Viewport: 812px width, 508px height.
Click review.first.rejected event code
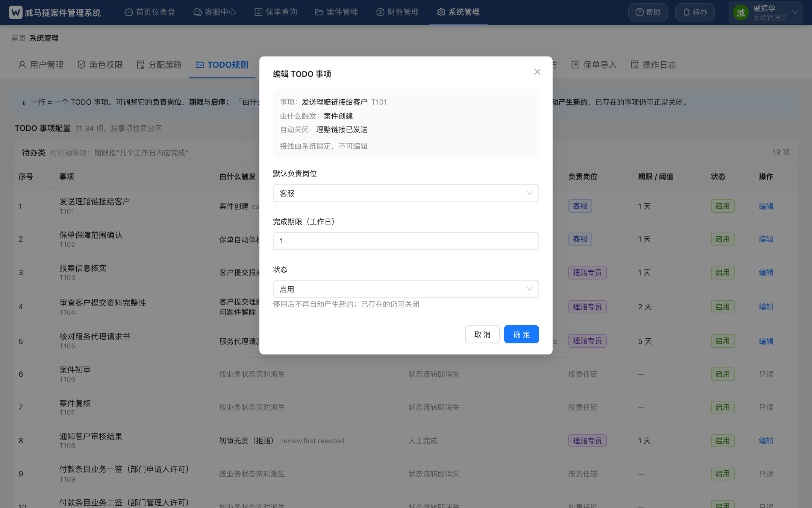coord(312,441)
